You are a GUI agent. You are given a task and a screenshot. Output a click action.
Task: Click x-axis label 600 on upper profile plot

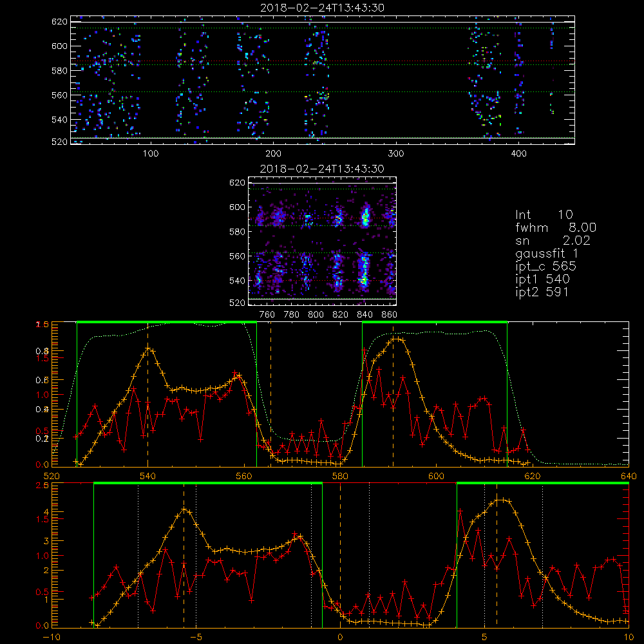click(x=436, y=476)
